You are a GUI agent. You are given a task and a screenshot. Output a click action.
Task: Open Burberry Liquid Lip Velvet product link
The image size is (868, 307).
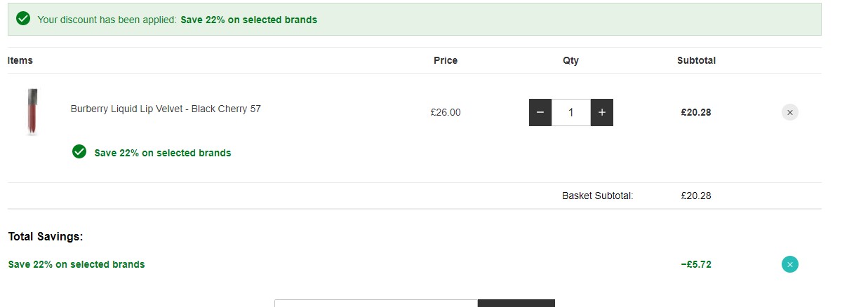[x=166, y=109]
